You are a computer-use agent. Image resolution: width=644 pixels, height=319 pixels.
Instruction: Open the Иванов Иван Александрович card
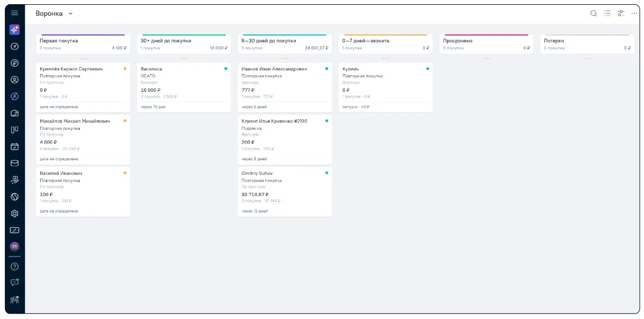pos(285,87)
